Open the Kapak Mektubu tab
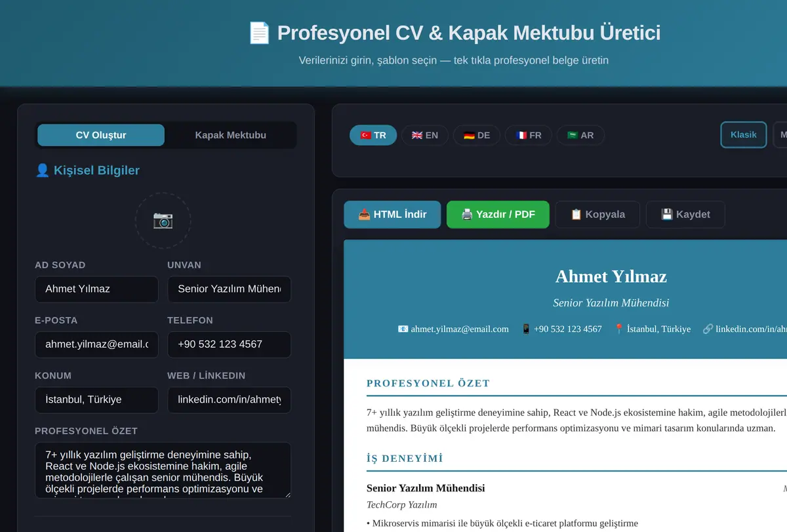The image size is (787, 532). point(231,135)
